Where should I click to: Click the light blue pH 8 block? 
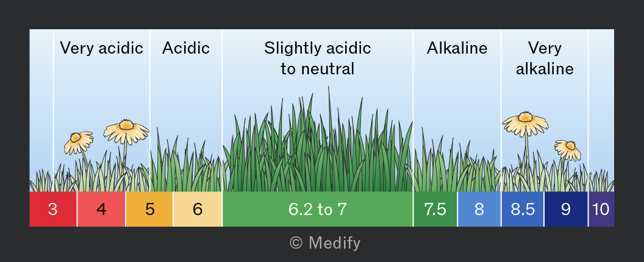click(x=479, y=209)
